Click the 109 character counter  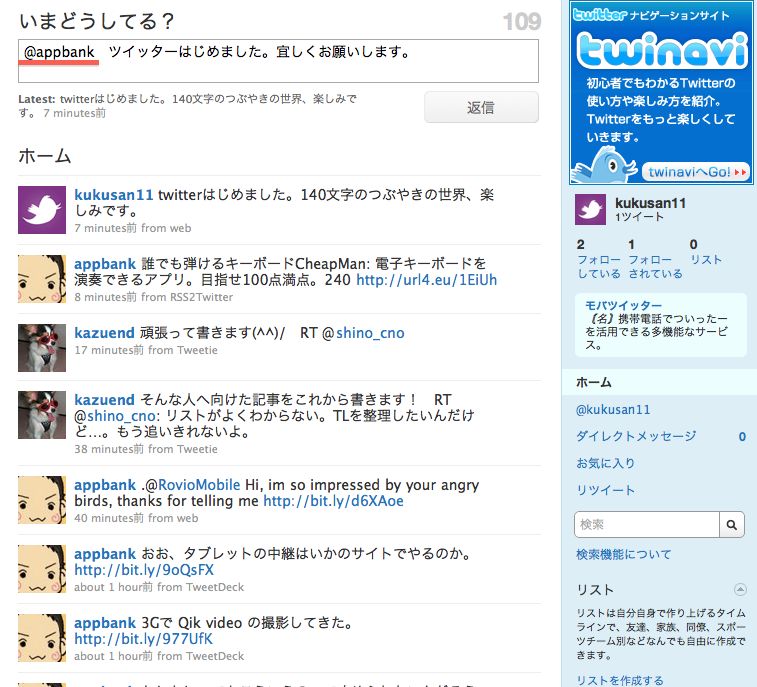click(521, 22)
